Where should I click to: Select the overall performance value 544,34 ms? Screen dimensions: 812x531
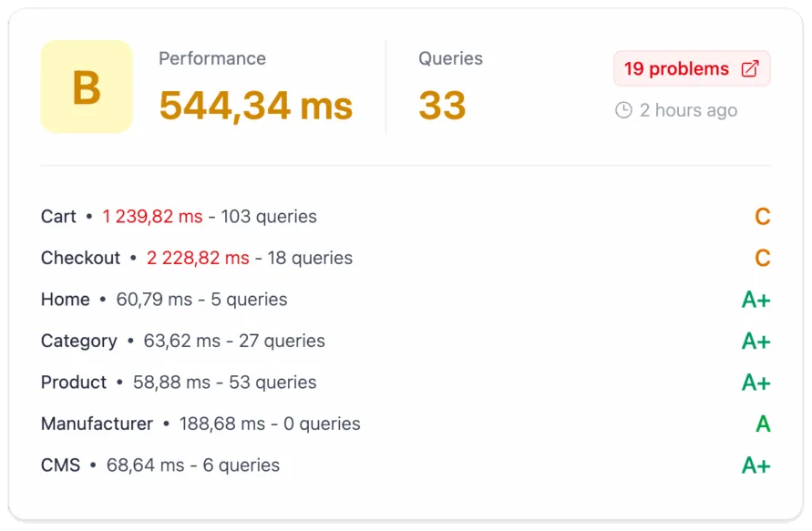256,107
